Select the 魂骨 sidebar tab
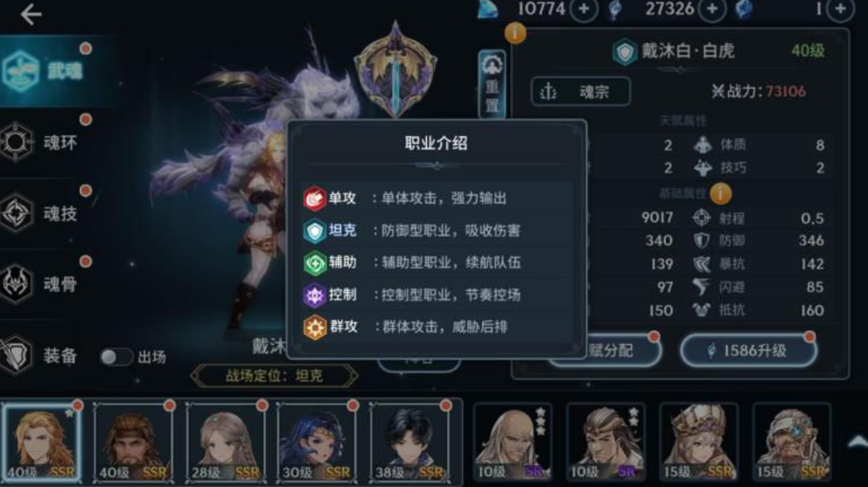This screenshot has width=868, height=487. pyautogui.click(x=46, y=284)
